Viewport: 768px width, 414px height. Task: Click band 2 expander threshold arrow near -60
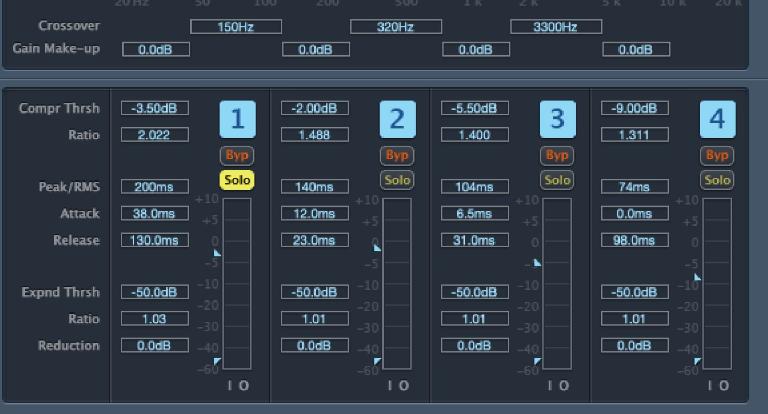tap(377, 362)
